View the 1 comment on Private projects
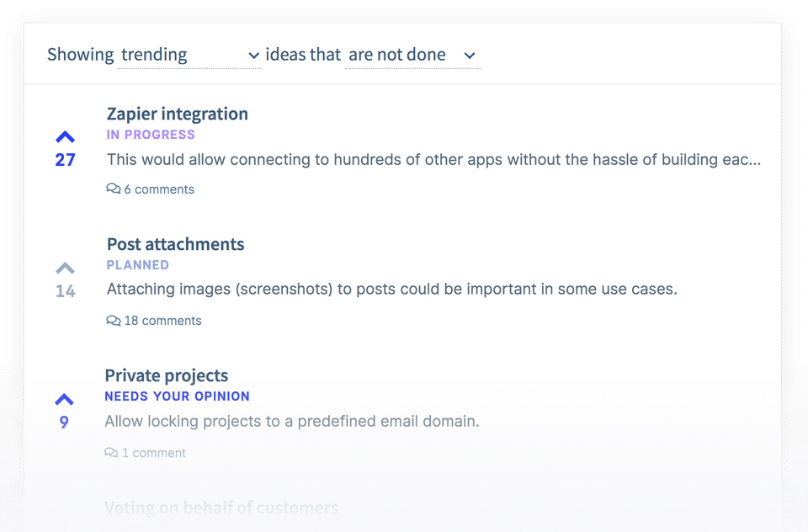 pos(153,453)
